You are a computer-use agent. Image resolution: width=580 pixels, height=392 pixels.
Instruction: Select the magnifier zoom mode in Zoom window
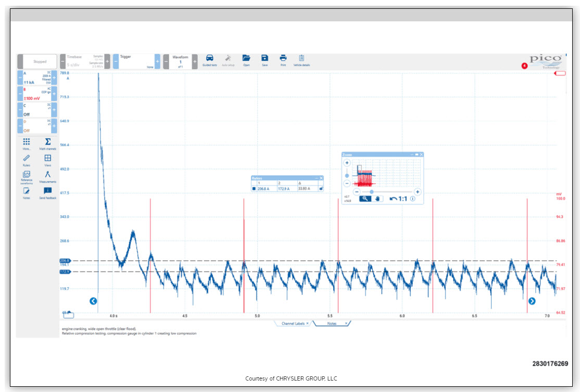tap(365, 198)
